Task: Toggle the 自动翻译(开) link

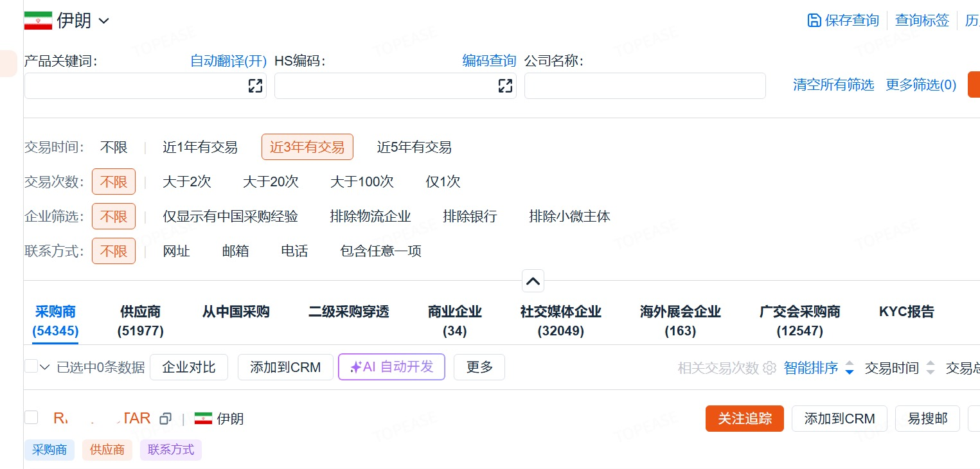Action: tap(228, 61)
